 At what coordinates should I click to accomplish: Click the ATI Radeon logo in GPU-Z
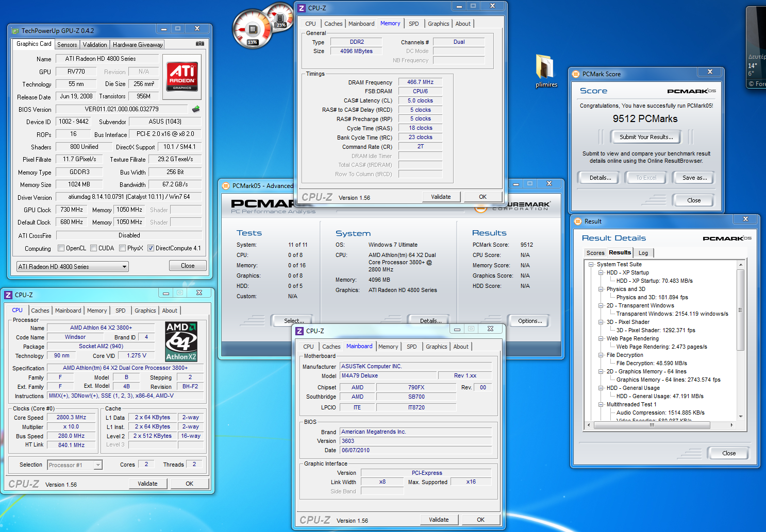coord(182,76)
